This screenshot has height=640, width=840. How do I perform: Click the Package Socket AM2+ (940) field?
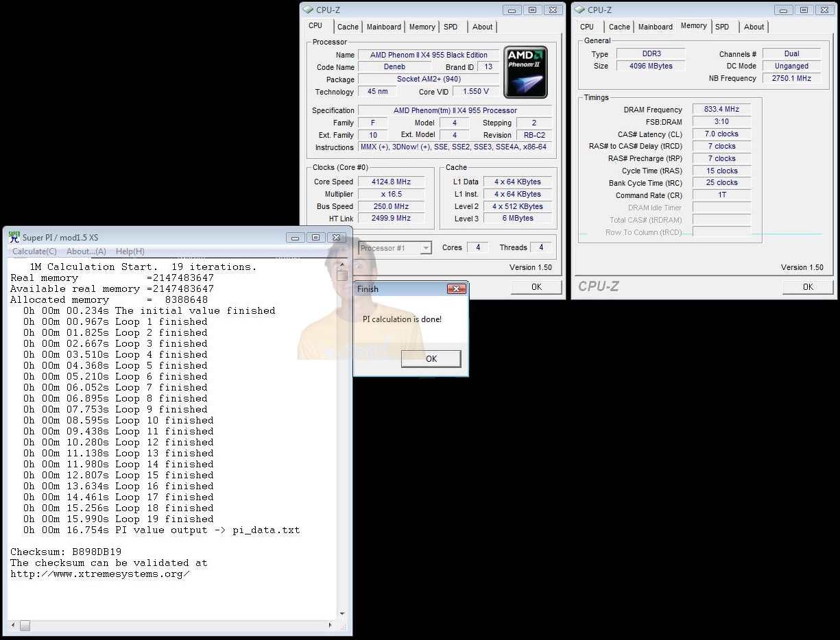429,79
